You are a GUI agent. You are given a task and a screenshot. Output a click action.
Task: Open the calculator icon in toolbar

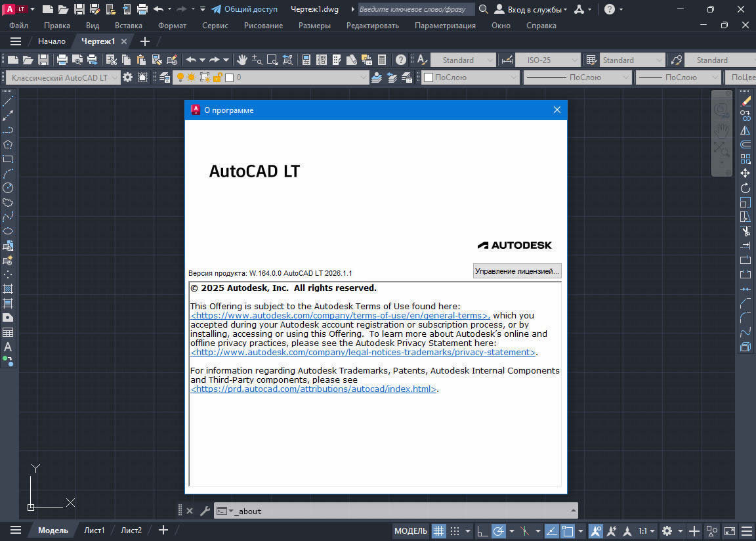click(382, 60)
